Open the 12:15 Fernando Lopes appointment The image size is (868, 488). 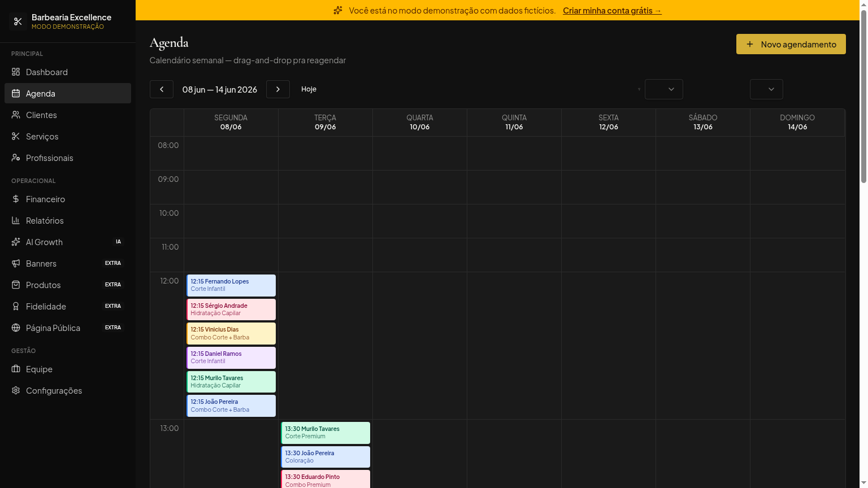pyautogui.click(x=231, y=285)
